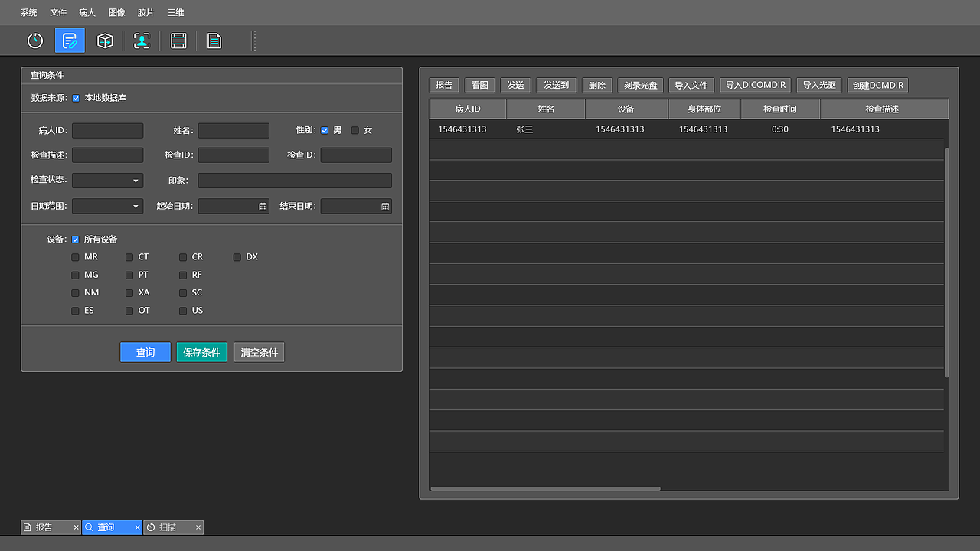Open the 文件 menu
980x551 pixels.
tap(58, 12)
